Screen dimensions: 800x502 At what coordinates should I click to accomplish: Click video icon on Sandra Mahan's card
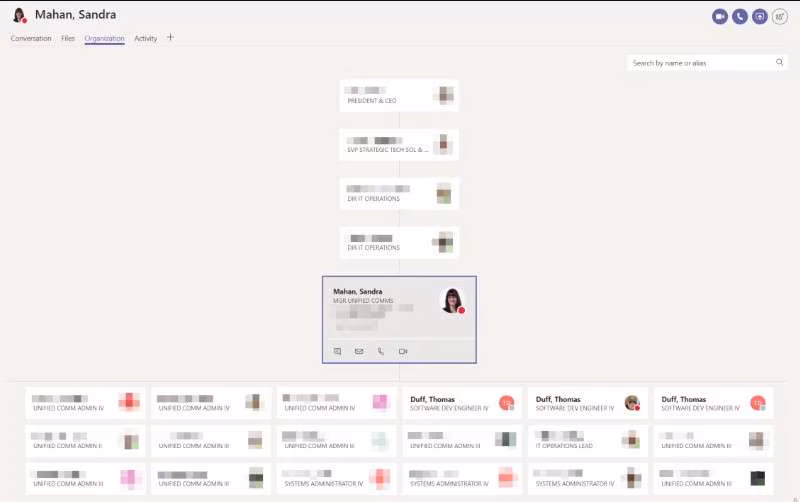coord(403,352)
